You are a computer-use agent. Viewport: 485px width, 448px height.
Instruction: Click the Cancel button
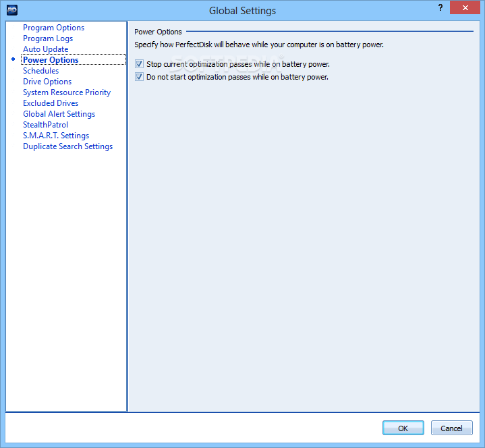(x=451, y=428)
